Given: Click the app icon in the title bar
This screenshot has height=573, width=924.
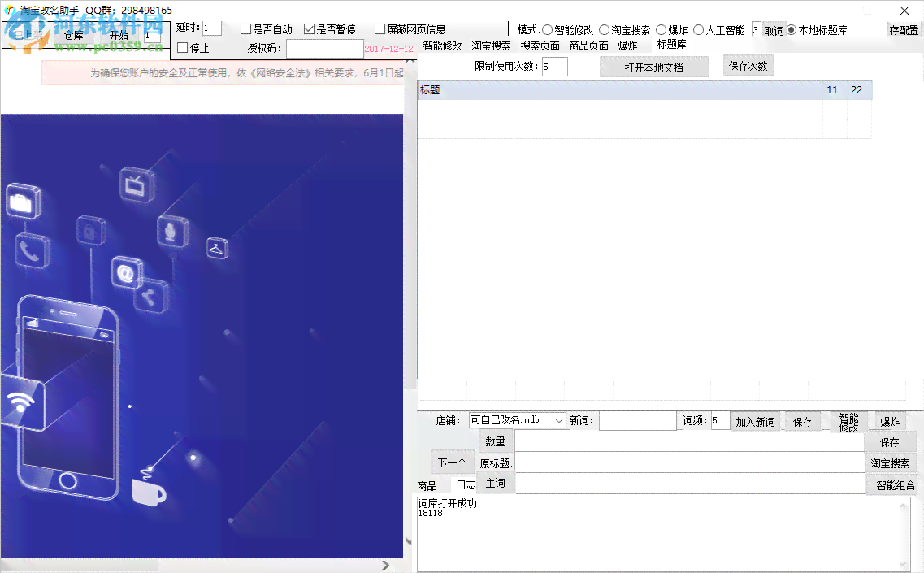Looking at the screenshot, I should tap(10, 10).
